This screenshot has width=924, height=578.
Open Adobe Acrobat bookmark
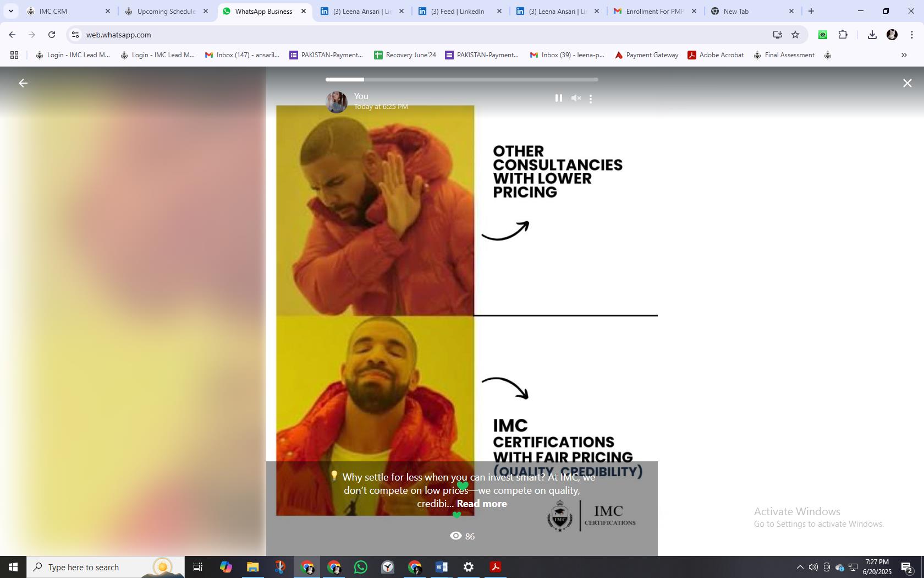pyautogui.click(x=716, y=55)
